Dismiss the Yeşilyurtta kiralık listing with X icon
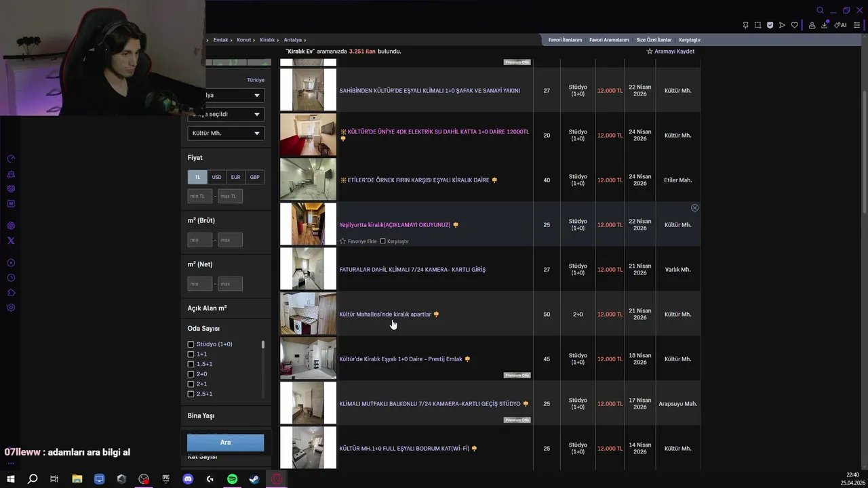Image resolution: width=868 pixels, height=488 pixels. (x=694, y=208)
